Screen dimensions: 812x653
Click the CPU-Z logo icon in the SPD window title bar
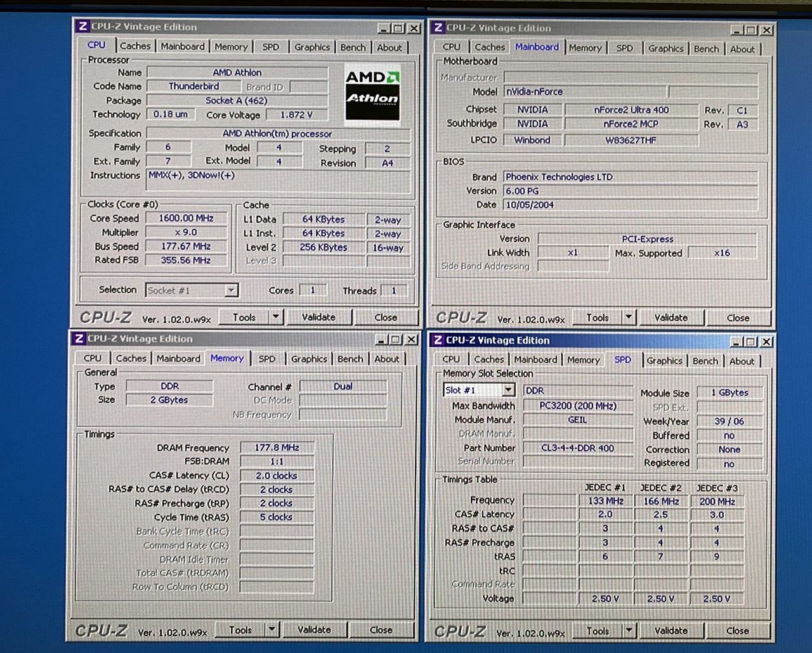pyautogui.click(x=438, y=340)
